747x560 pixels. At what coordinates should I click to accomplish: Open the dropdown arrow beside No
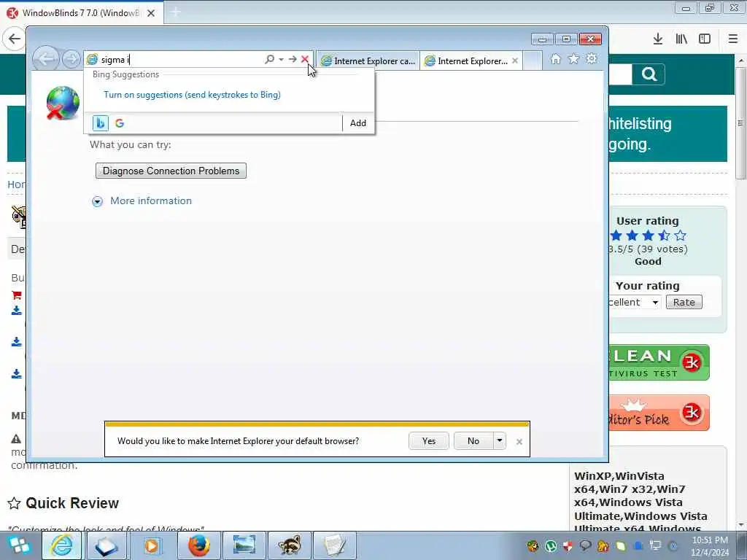[499, 441]
